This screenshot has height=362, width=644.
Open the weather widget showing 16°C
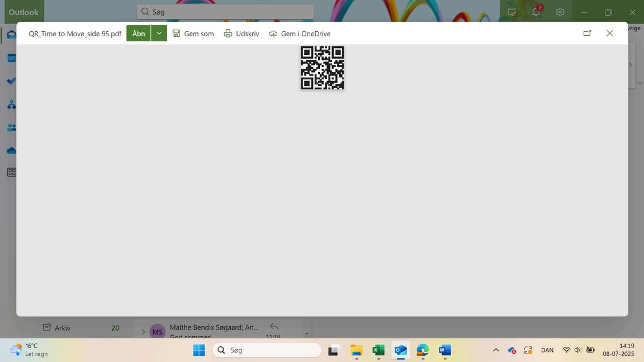pyautogui.click(x=29, y=350)
